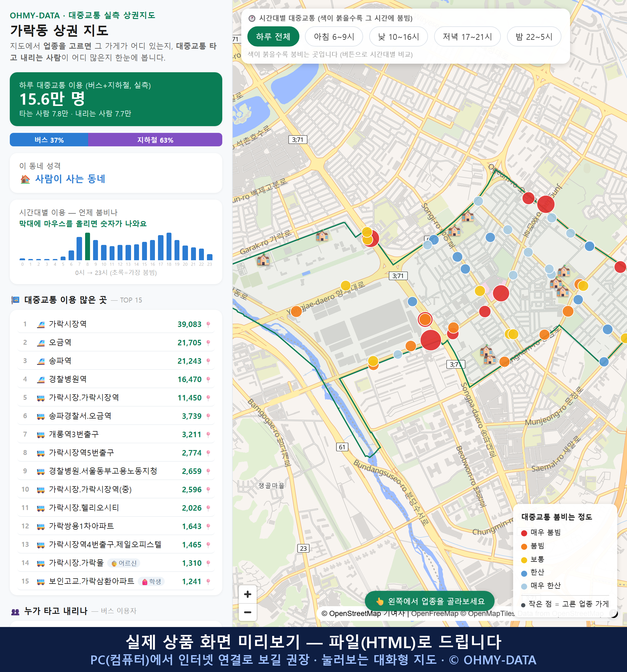Viewport: 627px width, 672px height.
Task: Click the train icon beside 가락시장역 rank 1
Action: click(41, 324)
